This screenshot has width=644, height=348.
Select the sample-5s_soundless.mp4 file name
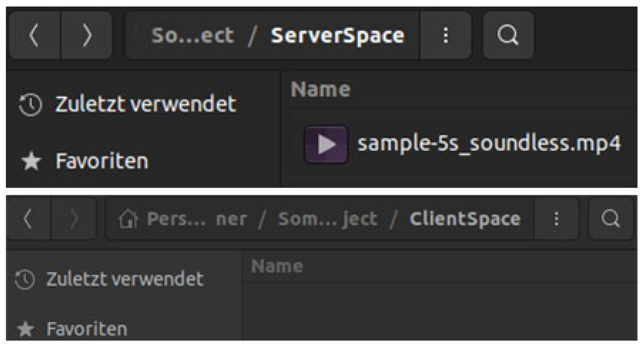489,144
